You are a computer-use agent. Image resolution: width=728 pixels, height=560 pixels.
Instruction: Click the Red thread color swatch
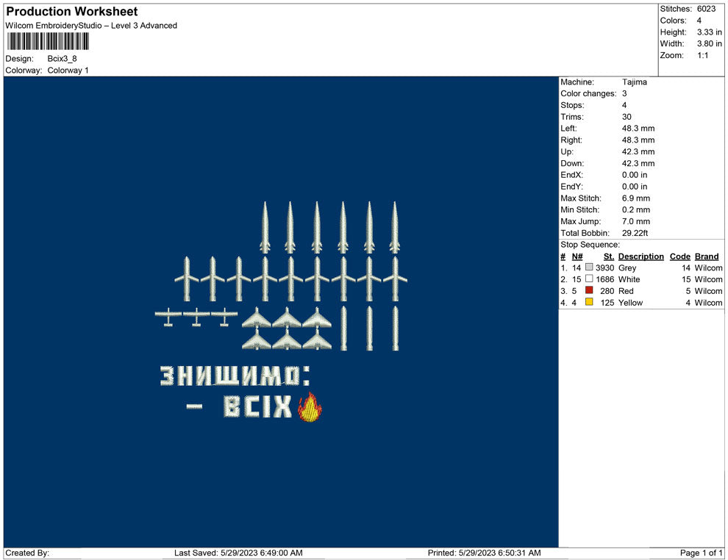click(x=589, y=290)
